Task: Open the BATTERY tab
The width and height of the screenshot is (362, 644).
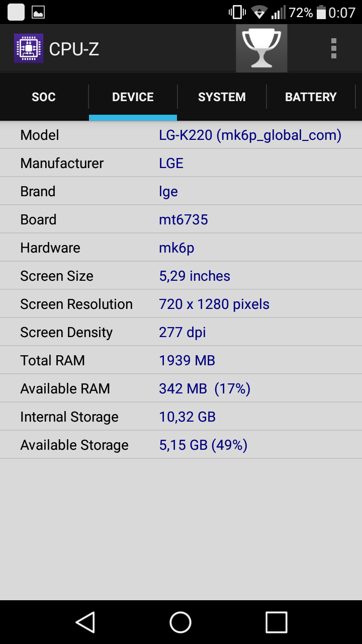Action: coord(311,97)
